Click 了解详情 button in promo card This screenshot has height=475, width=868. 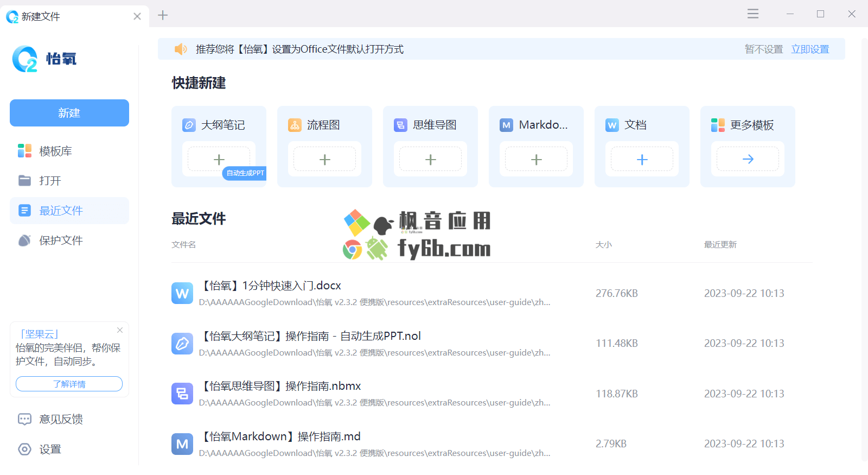click(69, 384)
